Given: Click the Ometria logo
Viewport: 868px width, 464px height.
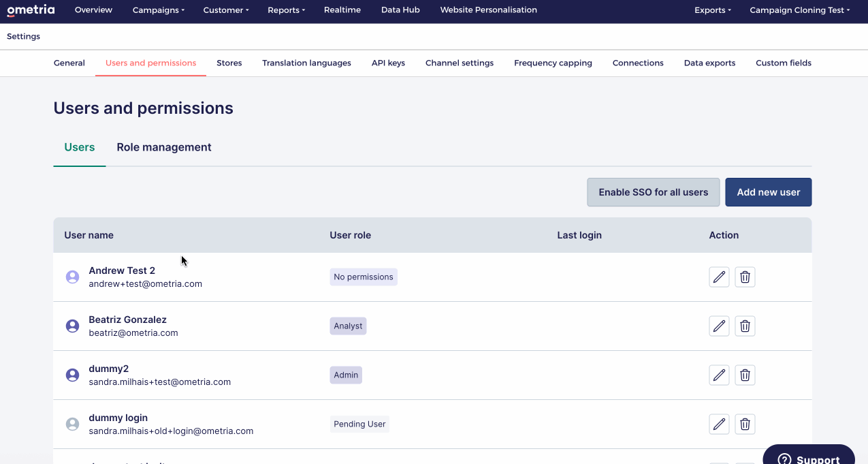Looking at the screenshot, I should 31,10.
